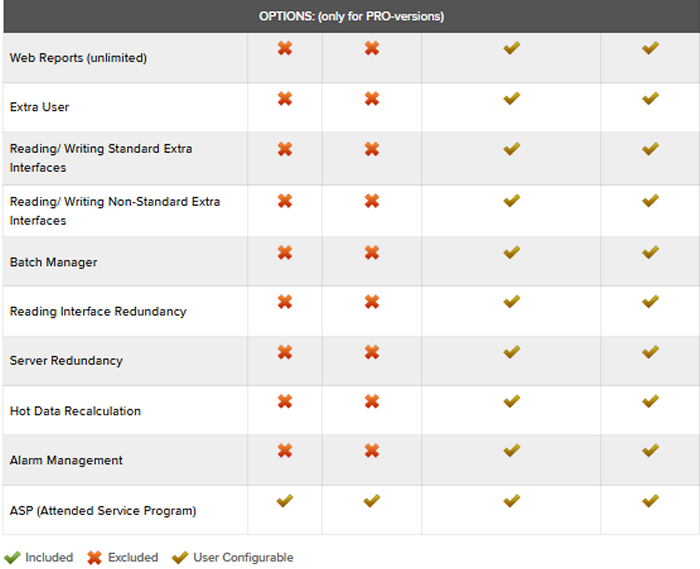Click first-column red X for Web Reports
Screen dimensions: 700x569
coord(285,48)
